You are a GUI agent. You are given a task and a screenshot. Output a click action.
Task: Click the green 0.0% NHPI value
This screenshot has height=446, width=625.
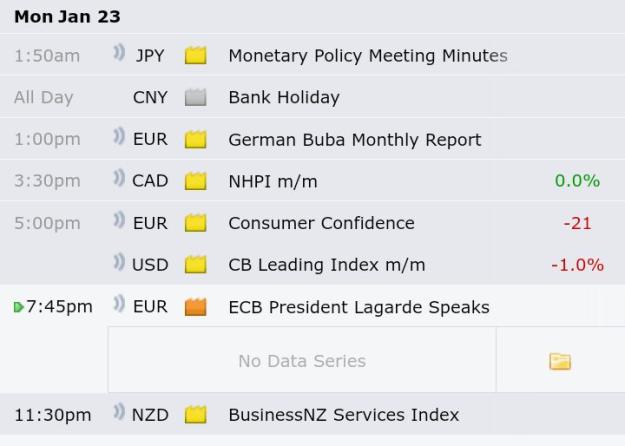tap(577, 181)
